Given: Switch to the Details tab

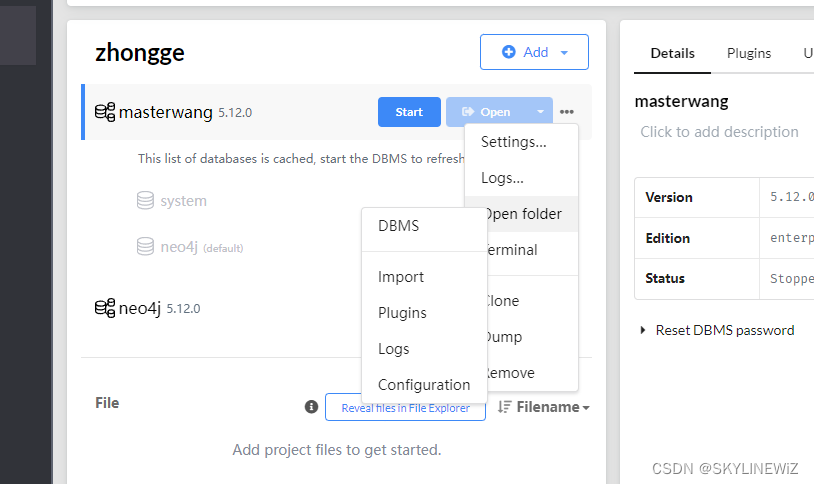Looking at the screenshot, I should coord(672,53).
